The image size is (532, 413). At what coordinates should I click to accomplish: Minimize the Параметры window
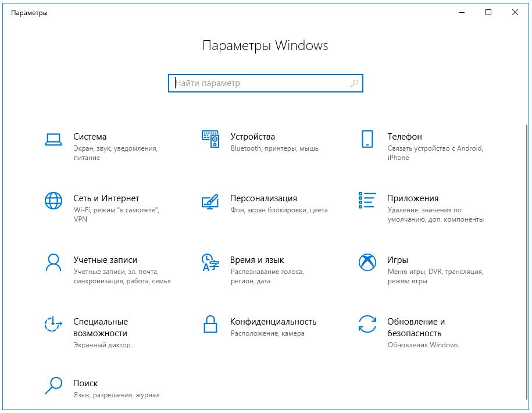462,13
